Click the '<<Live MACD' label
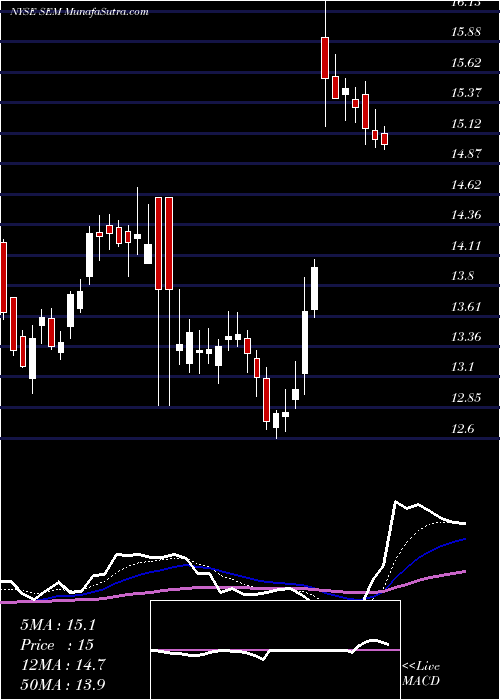Screen dimensions: 500x700 (421, 673)
